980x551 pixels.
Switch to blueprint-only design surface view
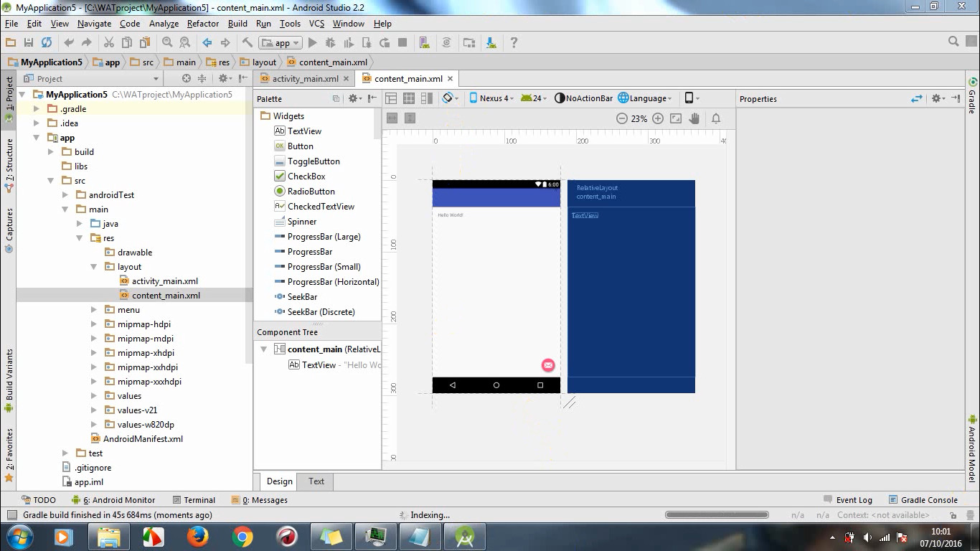point(409,98)
